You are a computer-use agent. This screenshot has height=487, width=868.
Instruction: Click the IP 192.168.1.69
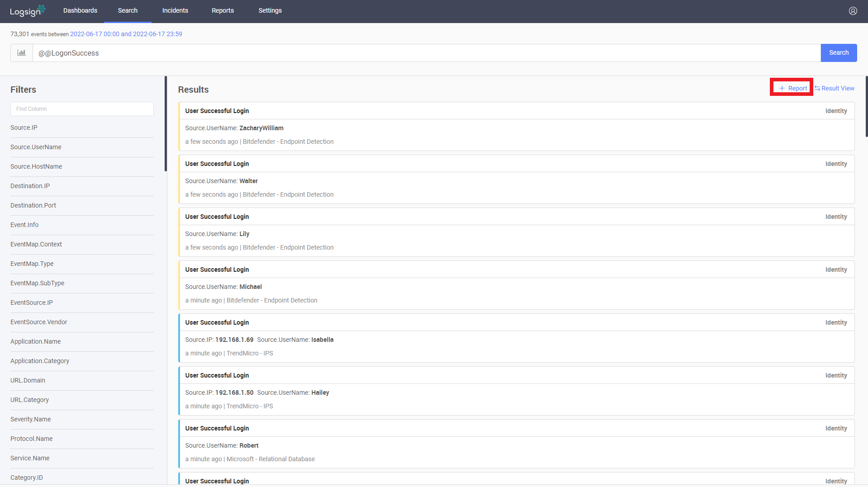pos(234,340)
